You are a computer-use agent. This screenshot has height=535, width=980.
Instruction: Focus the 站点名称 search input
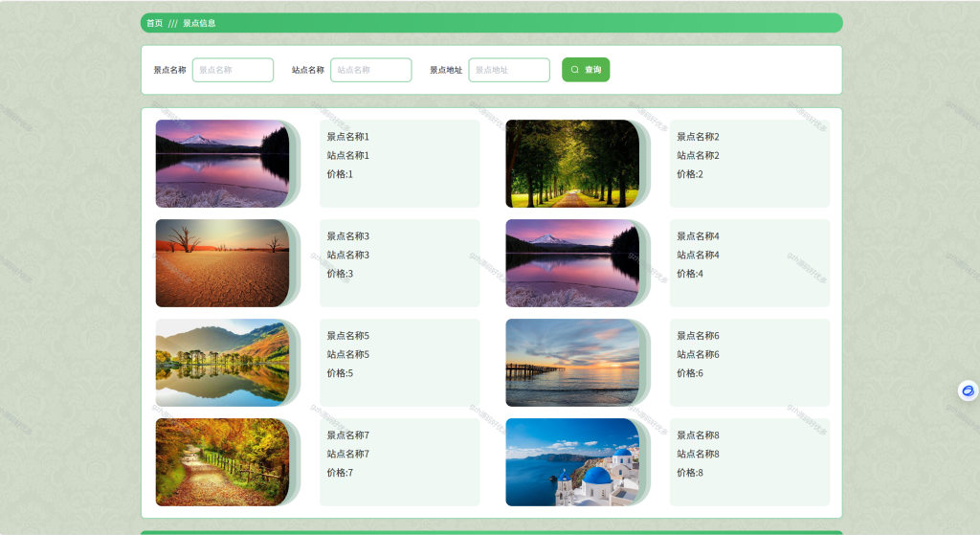(x=371, y=70)
